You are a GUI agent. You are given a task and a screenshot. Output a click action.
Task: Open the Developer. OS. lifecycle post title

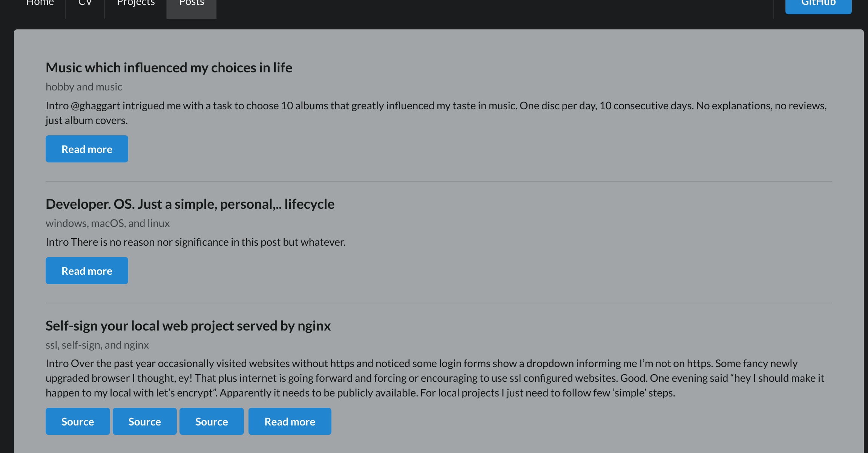190,204
